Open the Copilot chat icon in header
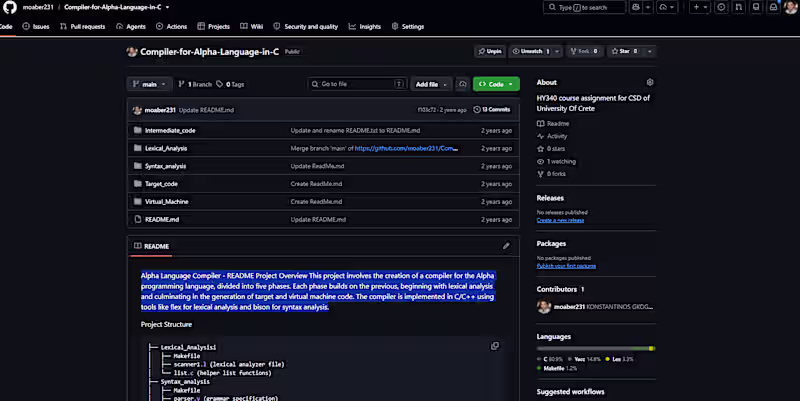Viewport: 800px width, 401px height. (635, 7)
